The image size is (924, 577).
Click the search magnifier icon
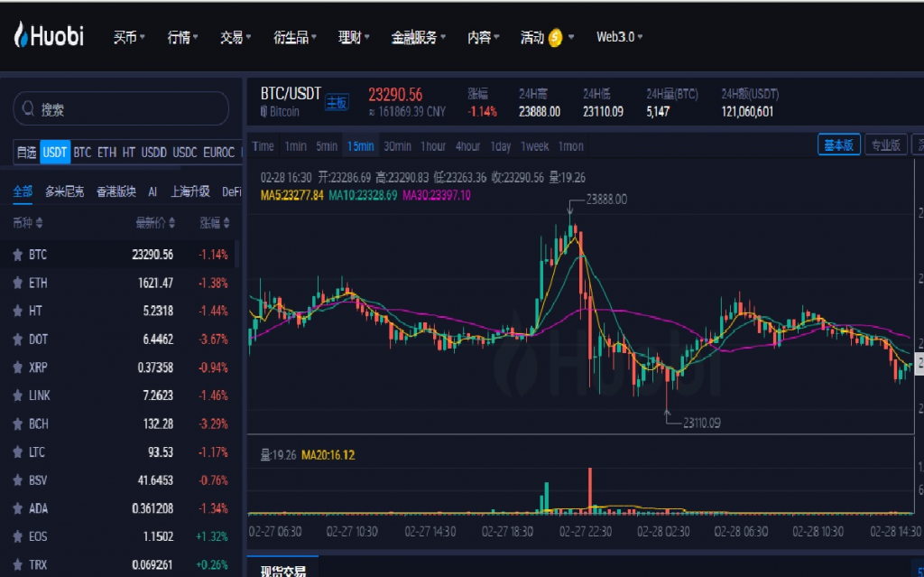tap(28, 109)
